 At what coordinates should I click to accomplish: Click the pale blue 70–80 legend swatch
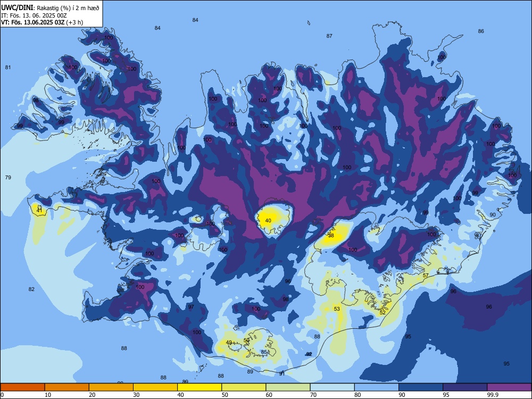[x=332, y=387]
